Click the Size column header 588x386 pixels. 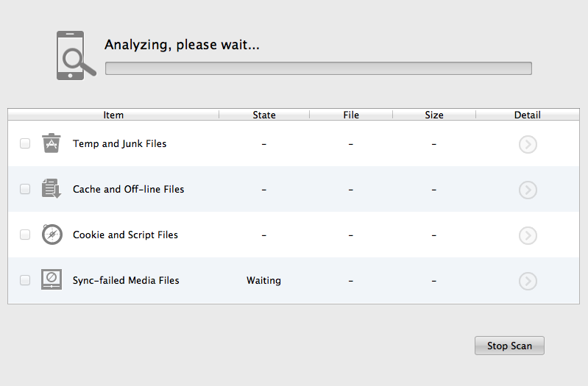point(434,115)
